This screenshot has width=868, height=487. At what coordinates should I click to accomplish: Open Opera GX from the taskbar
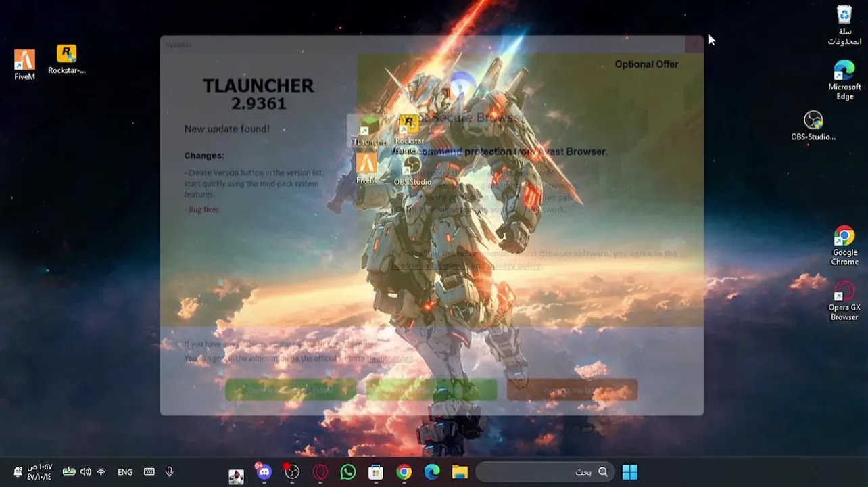tap(320, 472)
